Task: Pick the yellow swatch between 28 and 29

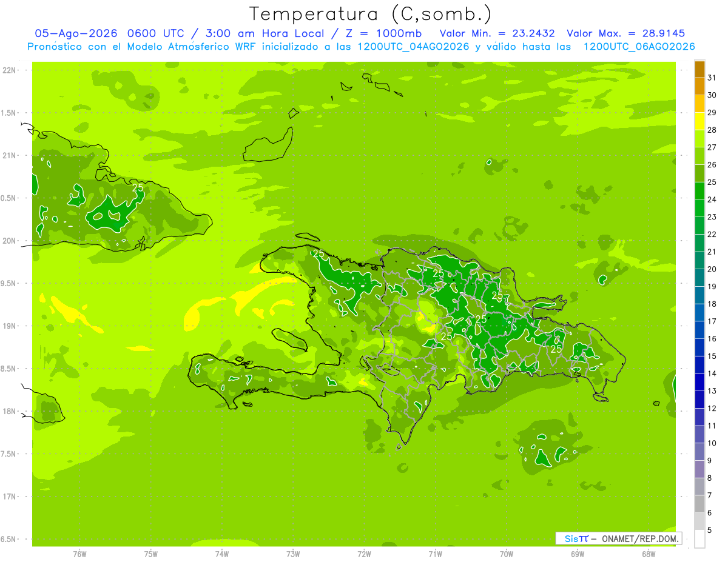Action: [x=699, y=121]
